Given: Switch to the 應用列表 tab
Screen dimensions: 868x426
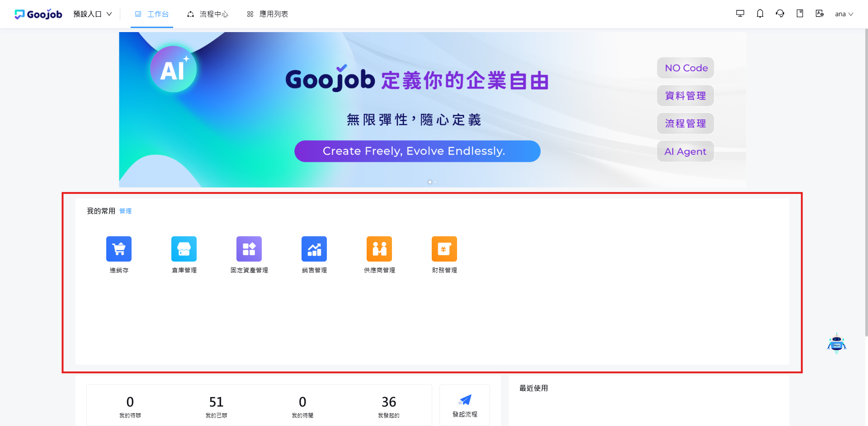Looking at the screenshot, I should (268, 14).
